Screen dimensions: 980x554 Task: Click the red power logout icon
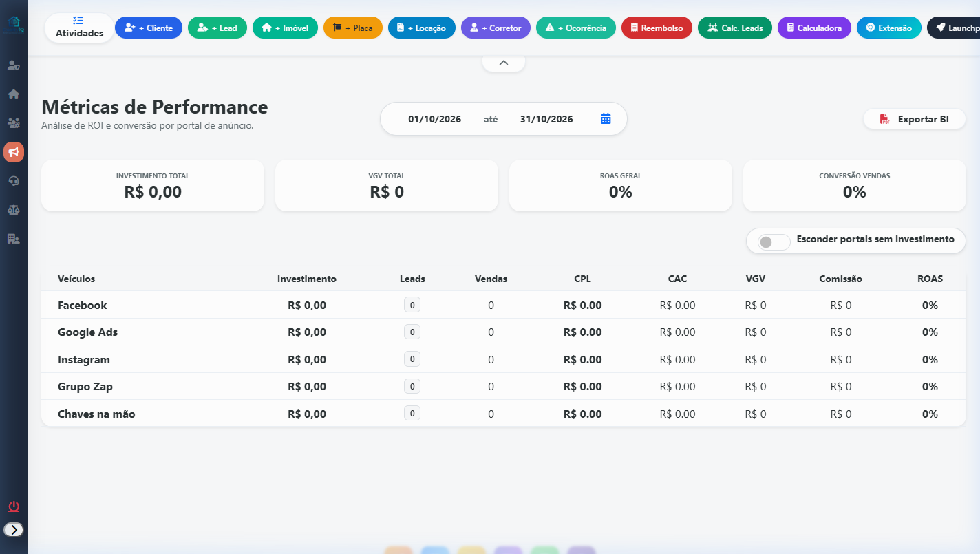[14, 507]
